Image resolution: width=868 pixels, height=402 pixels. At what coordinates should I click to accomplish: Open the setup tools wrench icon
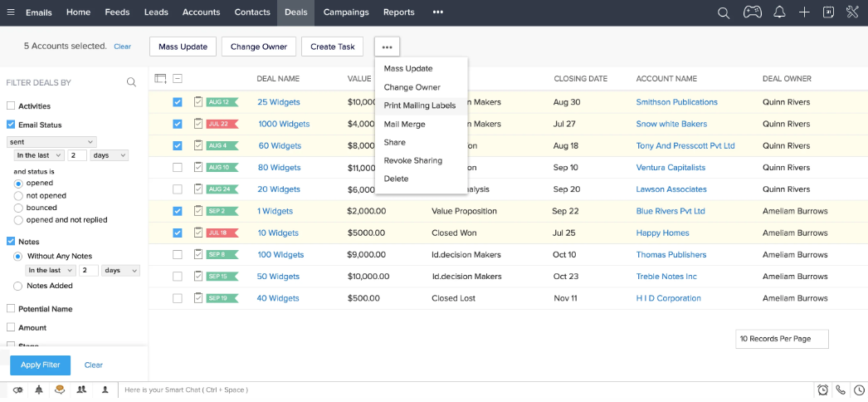tap(852, 12)
